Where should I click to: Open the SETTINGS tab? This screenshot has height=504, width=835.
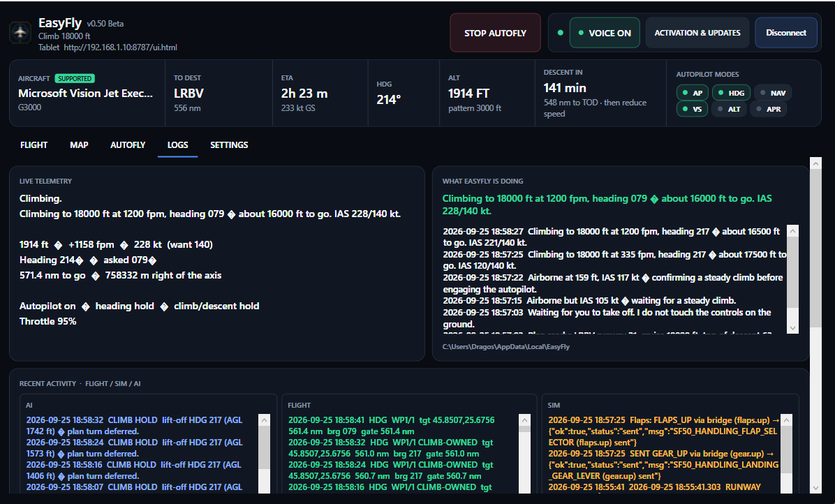229,144
